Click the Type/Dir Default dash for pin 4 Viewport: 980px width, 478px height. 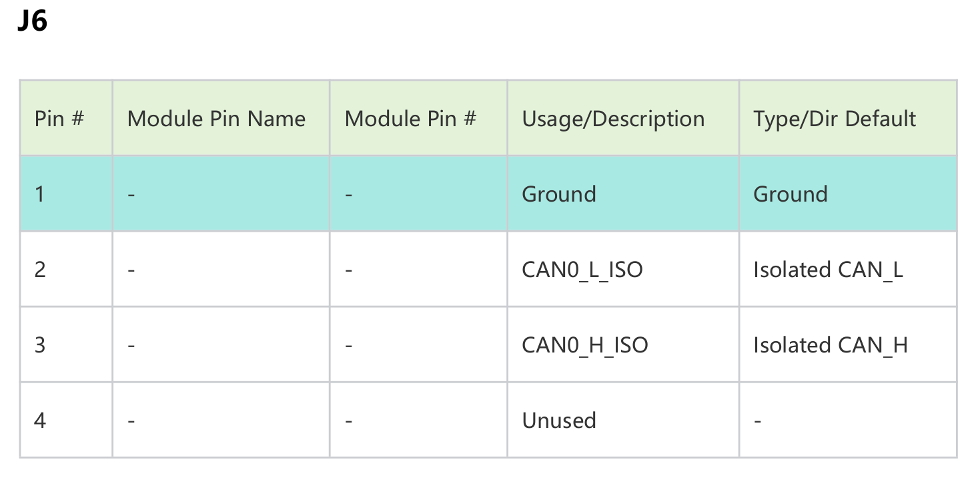pyautogui.click(x=758, y=421)
